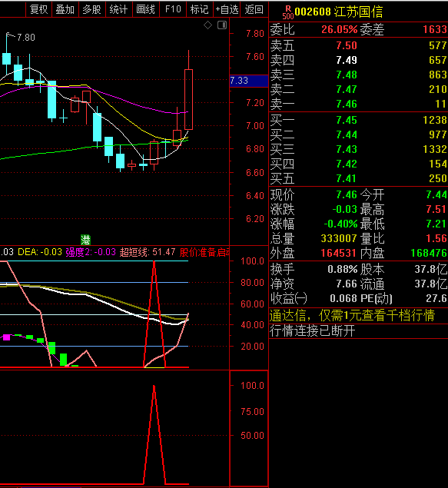Click the 现价 value 7.46

pyautogui.click(x=347, y=195)
